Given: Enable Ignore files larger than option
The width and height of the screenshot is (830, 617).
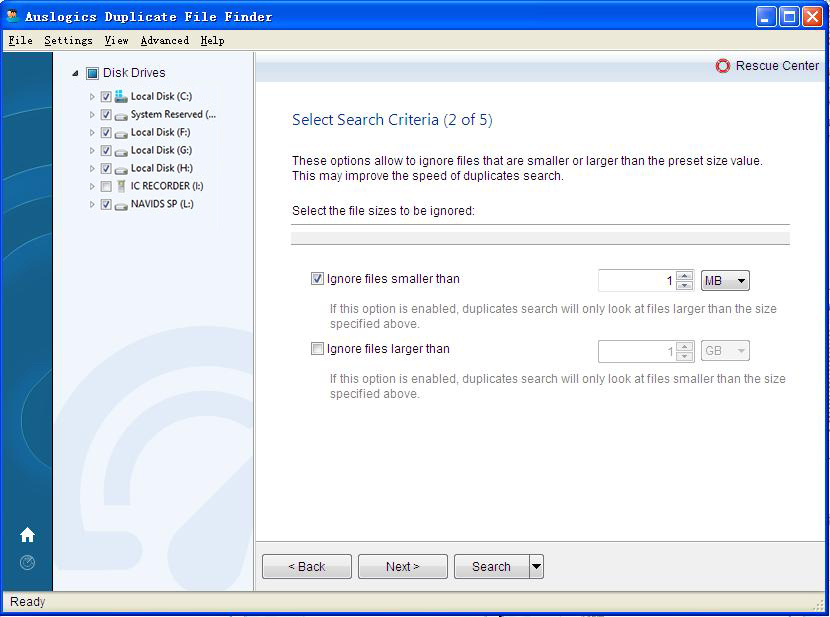Looking at the screenshot, I should pos(317,349).
